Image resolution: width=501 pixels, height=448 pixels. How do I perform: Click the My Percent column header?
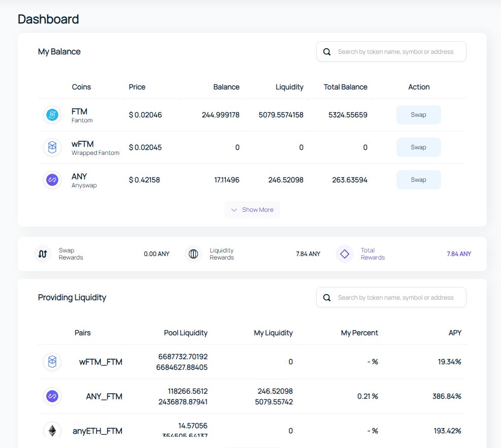359,333
